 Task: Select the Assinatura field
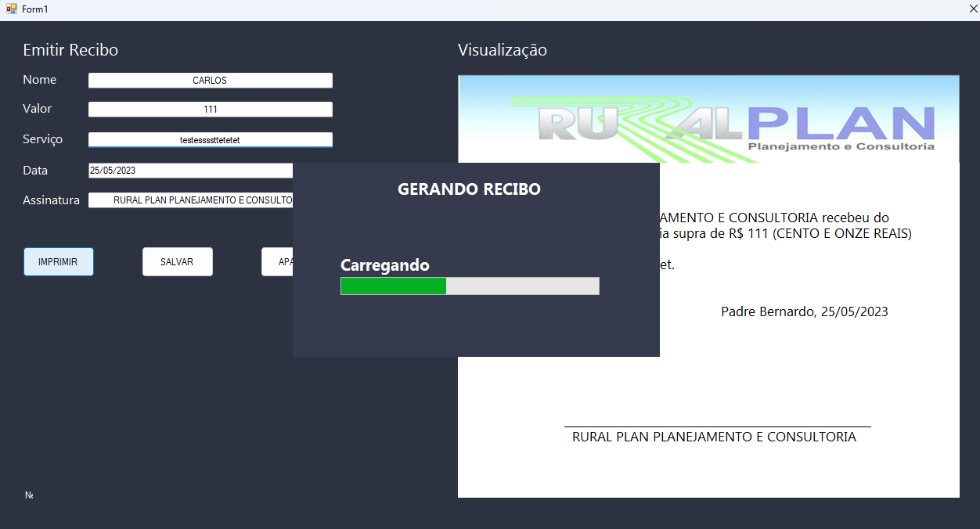(x=190, y=200)
